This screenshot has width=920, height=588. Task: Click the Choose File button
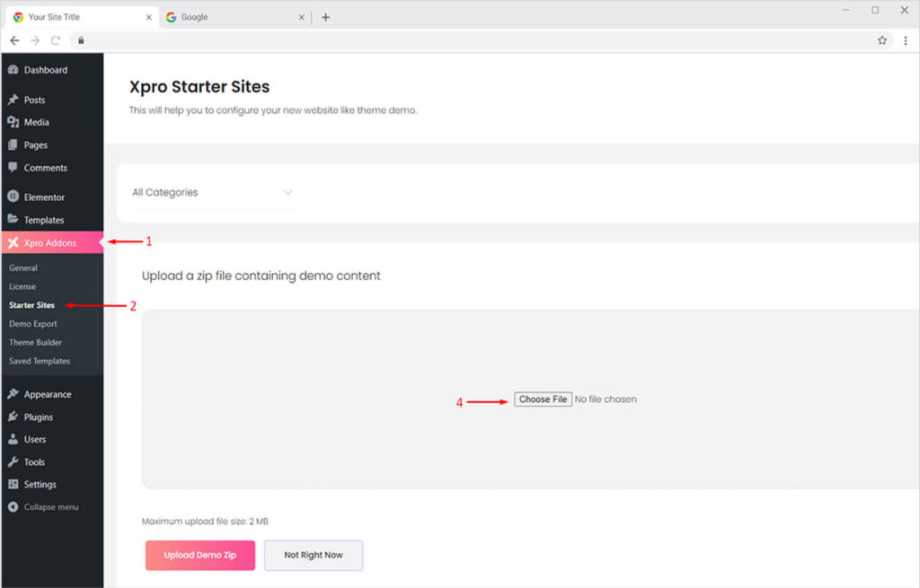click(543, 399)
